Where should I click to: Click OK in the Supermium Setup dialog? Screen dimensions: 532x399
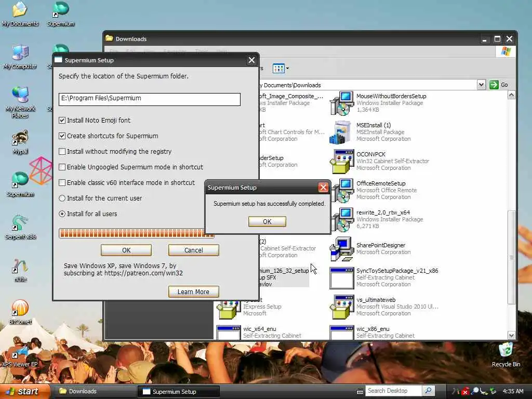126,250
